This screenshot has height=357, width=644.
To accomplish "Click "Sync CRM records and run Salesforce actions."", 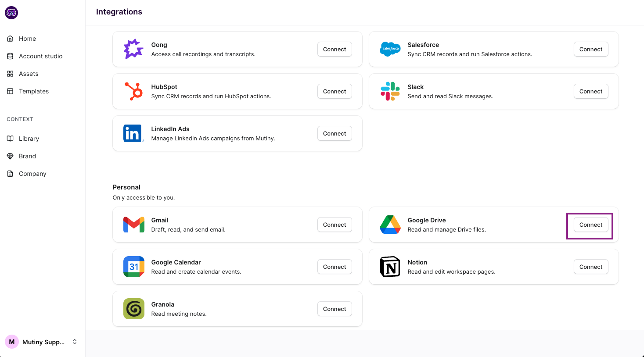I will 470,54.
